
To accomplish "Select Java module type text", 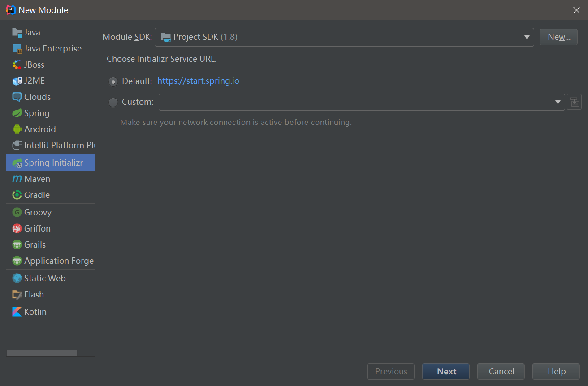I will click(x=32, y=33).
